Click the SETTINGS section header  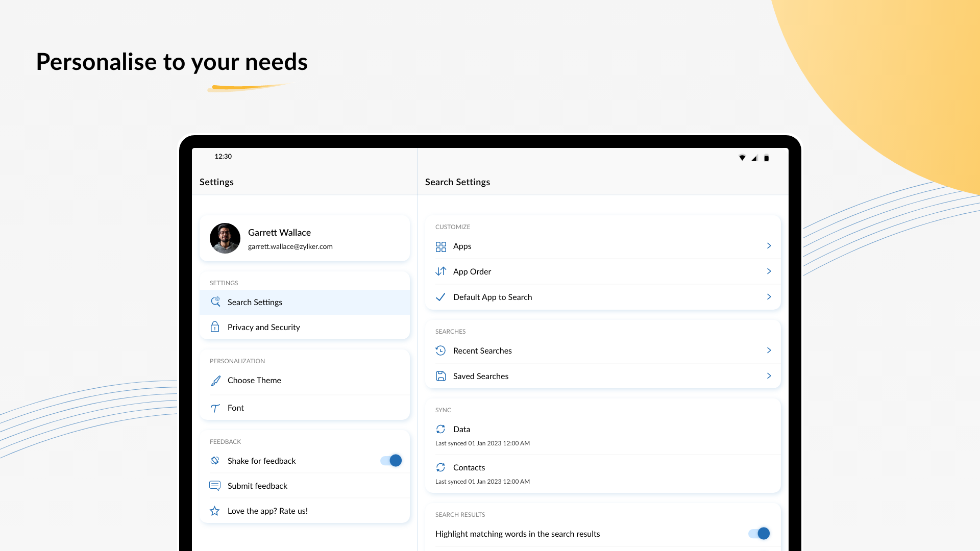(224, 283)
